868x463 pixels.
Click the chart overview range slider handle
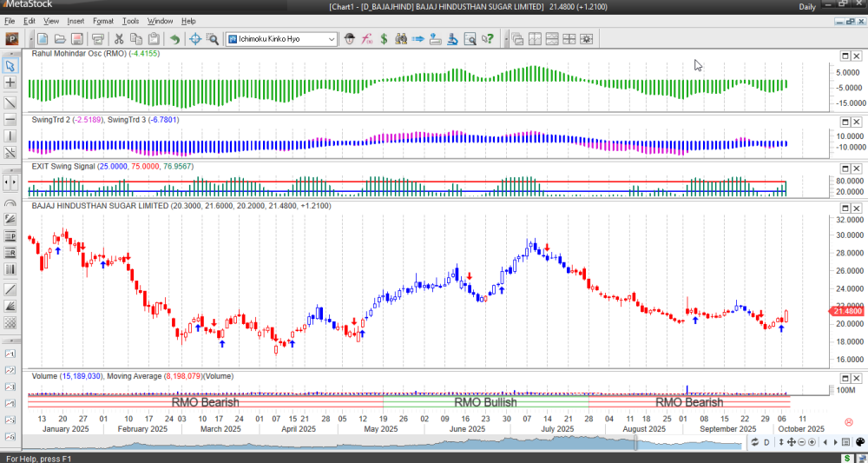pyautogui.click(x=636, y=443)
